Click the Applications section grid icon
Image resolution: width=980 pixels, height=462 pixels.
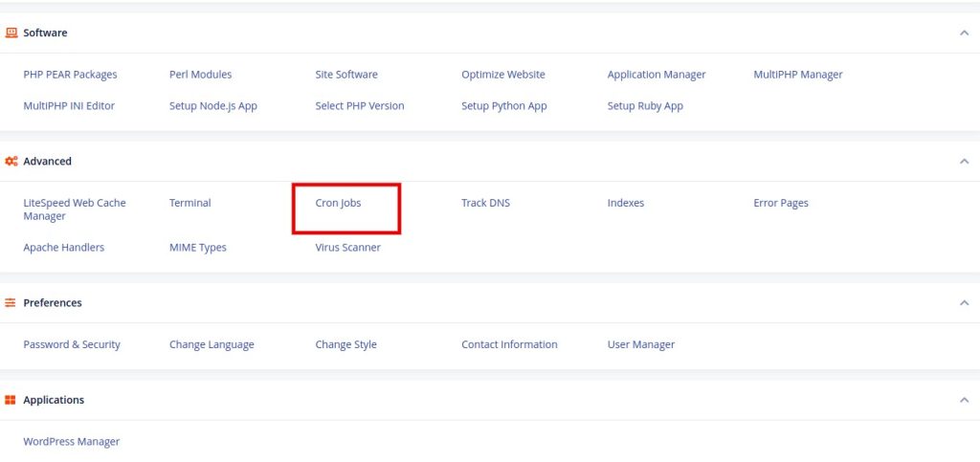(x=11, y=400)
